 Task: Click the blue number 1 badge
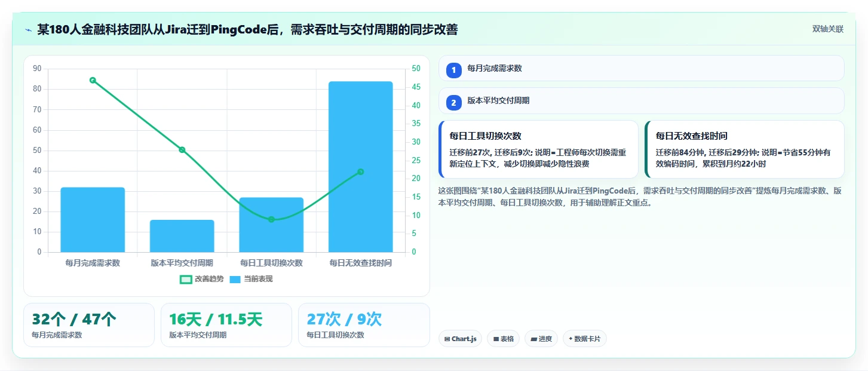click(x=453, y=70)
